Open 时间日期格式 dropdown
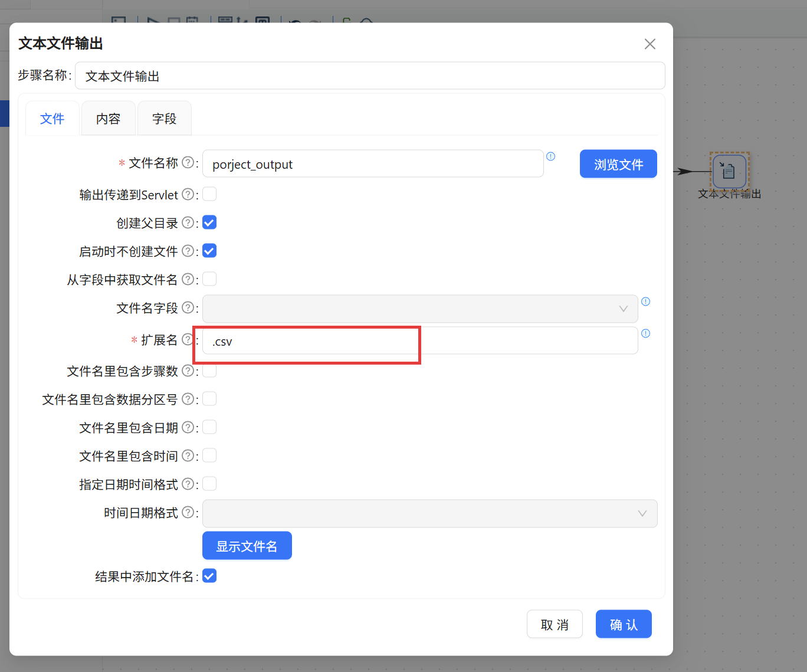Viewport: 807px width, 672px height. click(x=429, y=513)
